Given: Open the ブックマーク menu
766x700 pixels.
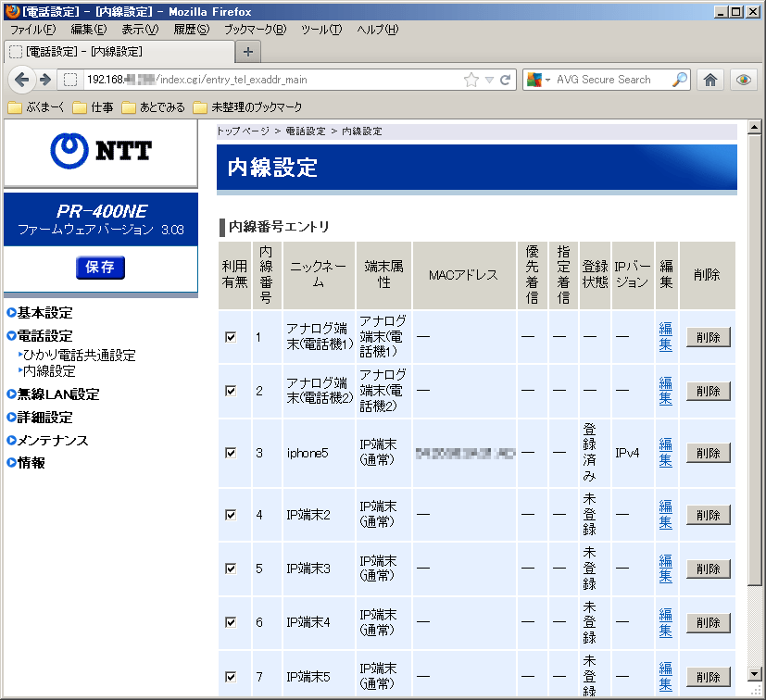Looking at the screenshot, I should click(255, 30).
